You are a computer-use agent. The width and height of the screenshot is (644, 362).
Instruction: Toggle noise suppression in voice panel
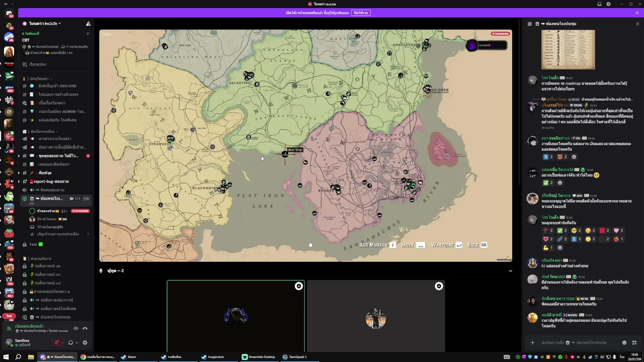[76, 328]
